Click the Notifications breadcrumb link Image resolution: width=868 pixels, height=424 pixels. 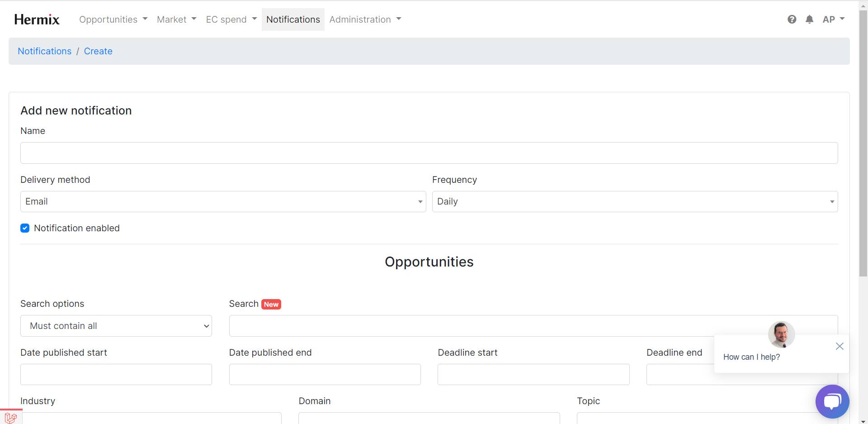(x=44, y=51)
